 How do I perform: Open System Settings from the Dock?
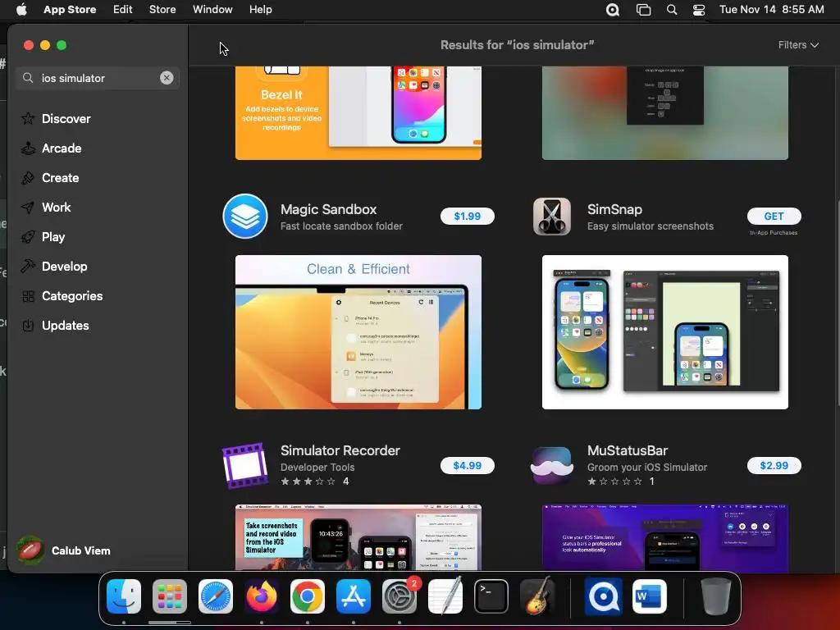click(399, 596)
